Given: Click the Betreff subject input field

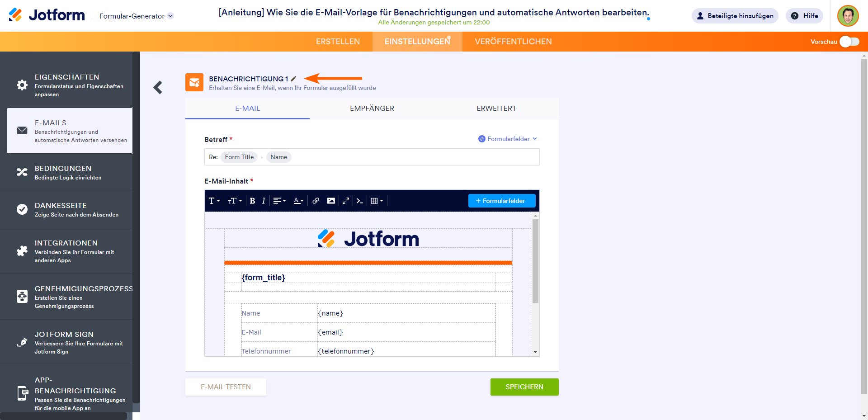Looking at the screenshot, I should [372, 157].
